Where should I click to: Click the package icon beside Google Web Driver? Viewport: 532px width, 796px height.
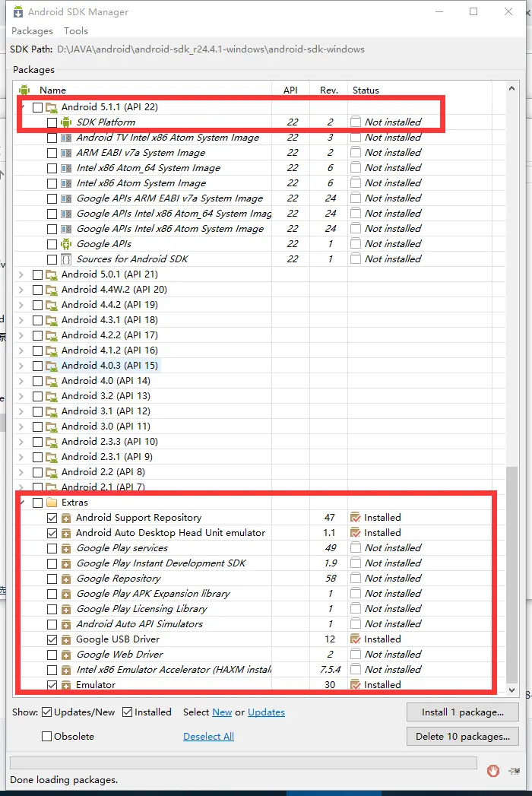[x=66, y=655]
